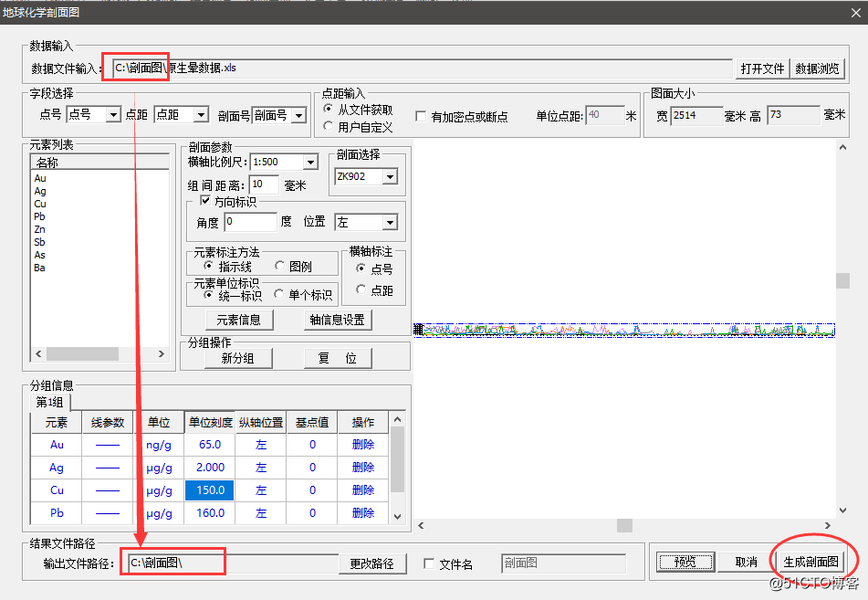Viewport: 868px width, 600px height.
Task: Select Ag in the element list
Action: [40, 191]
